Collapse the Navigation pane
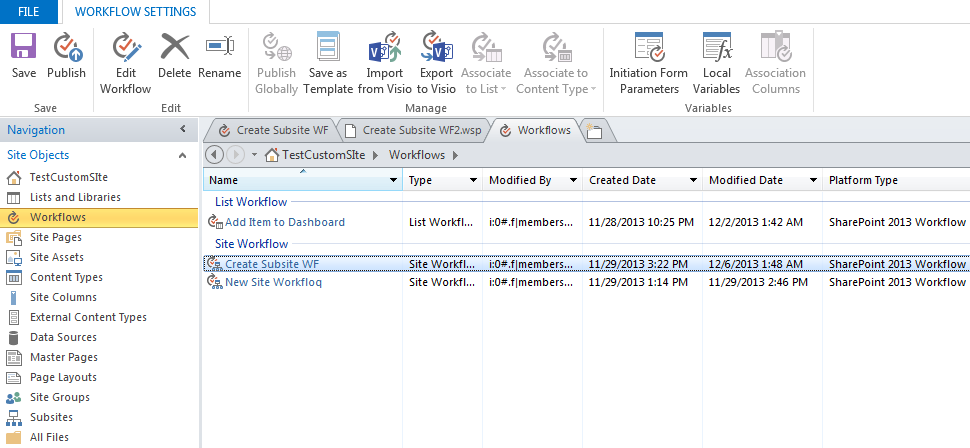The height and width of the screenshot is (448, 970). pos(182,129)
